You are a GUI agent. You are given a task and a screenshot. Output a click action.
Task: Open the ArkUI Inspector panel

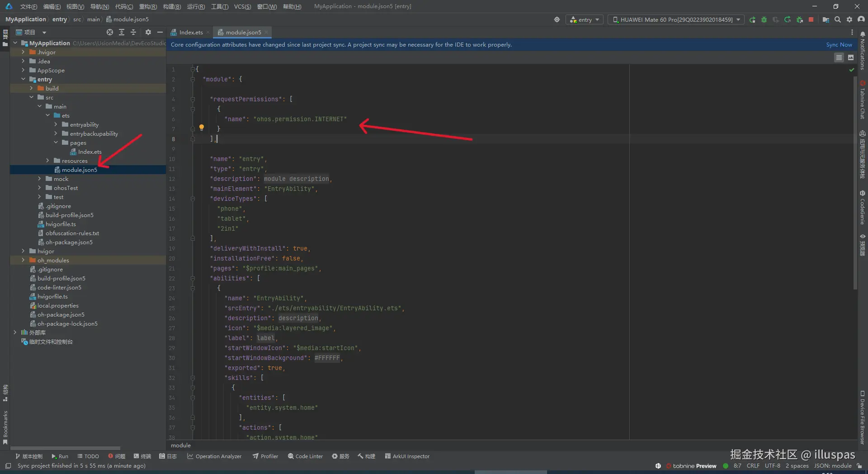pyautogui.click(x=407, y=456)
